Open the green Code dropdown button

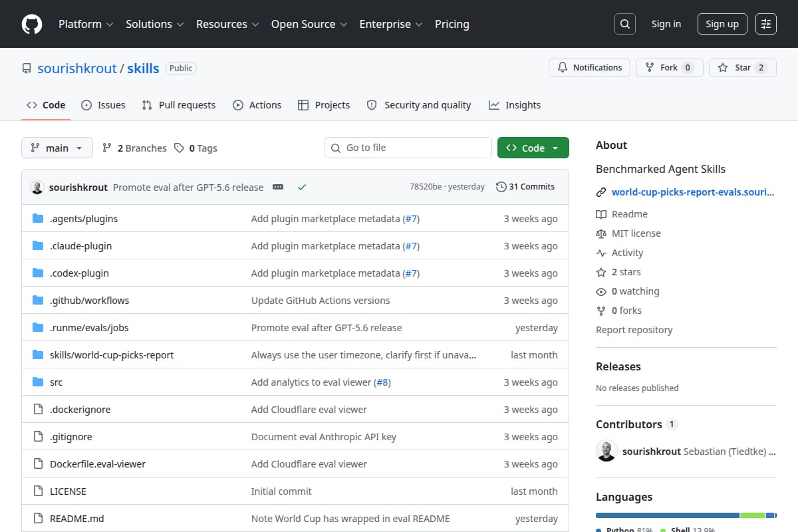(x=533, y=148)
